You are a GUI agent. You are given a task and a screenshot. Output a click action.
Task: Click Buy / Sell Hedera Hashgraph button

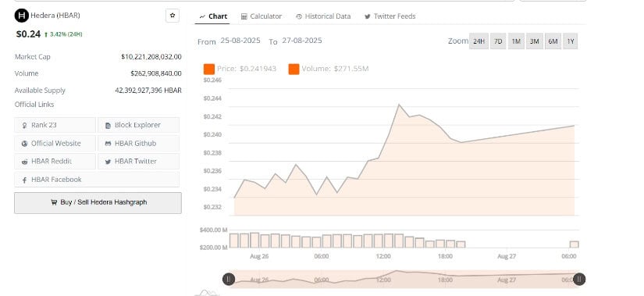coord(98,203)
